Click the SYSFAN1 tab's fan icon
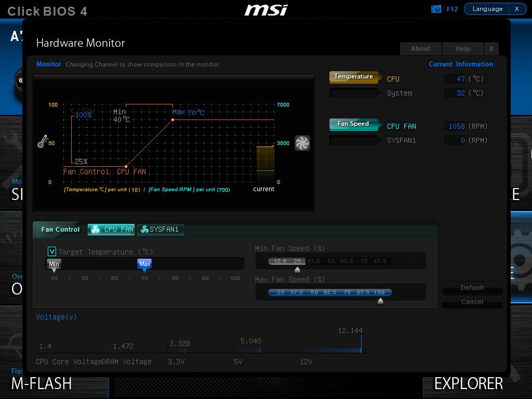532x399 pixels. point(145,229)
